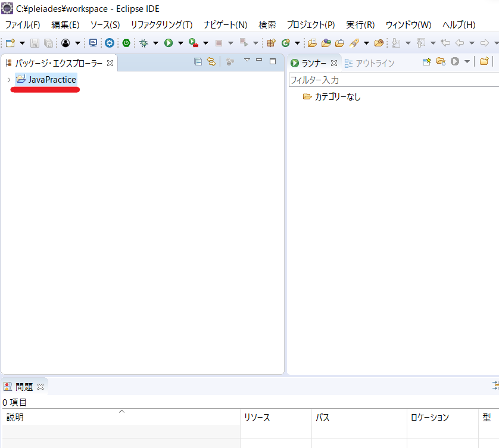The height and width of the screenshot is (448, 499).
Task: Click the new category folder icon in Runner view
Action: click(484, 61)
